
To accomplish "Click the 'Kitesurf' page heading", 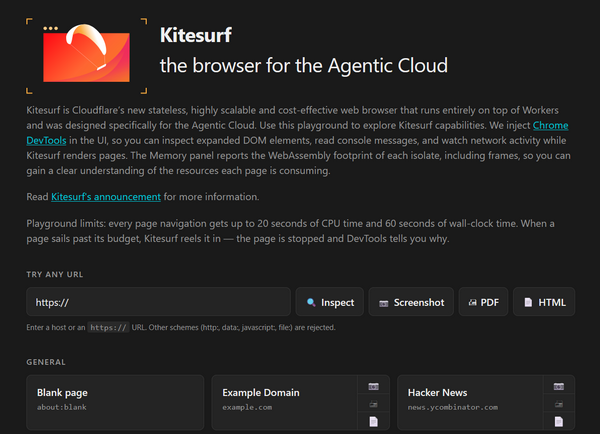I will 196,35.
